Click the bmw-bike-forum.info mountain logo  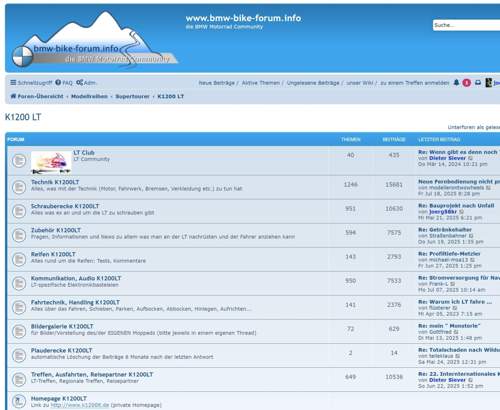point(95,39)
